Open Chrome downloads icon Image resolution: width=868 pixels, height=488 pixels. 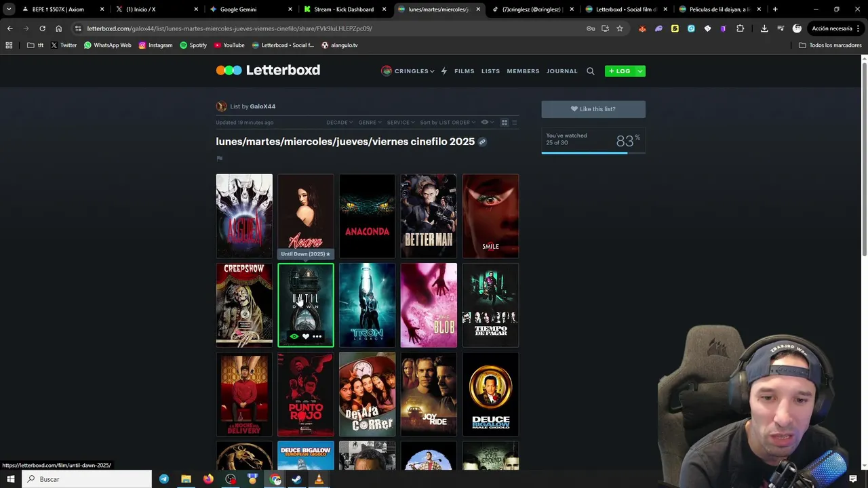click(764, 28)
